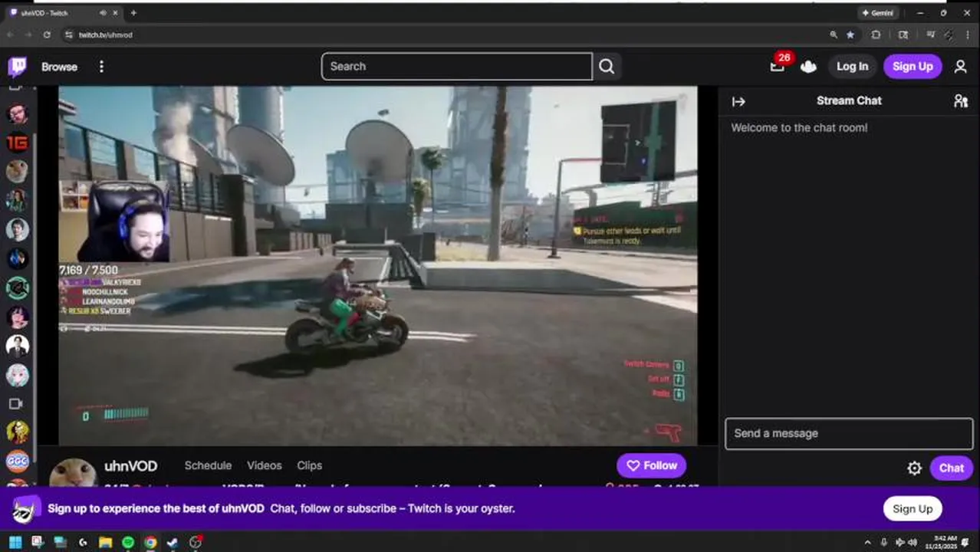
Task: Go back in browser history
Action: tap(10, 34)
